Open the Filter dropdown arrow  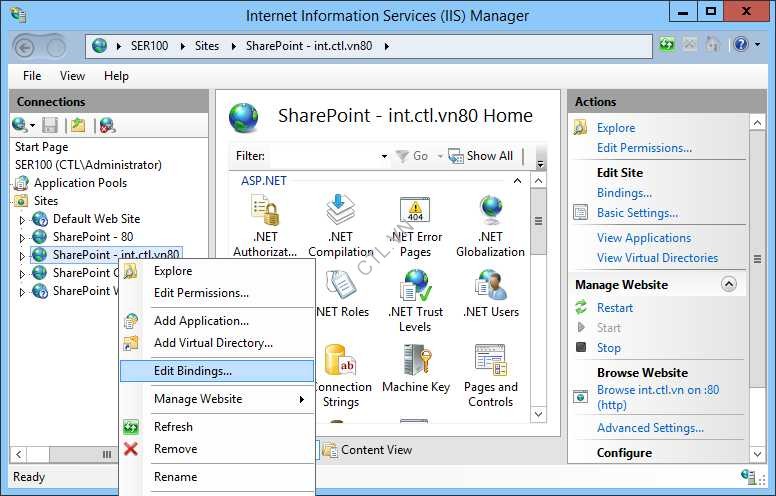pyautogui.click(x=384, y=156)
